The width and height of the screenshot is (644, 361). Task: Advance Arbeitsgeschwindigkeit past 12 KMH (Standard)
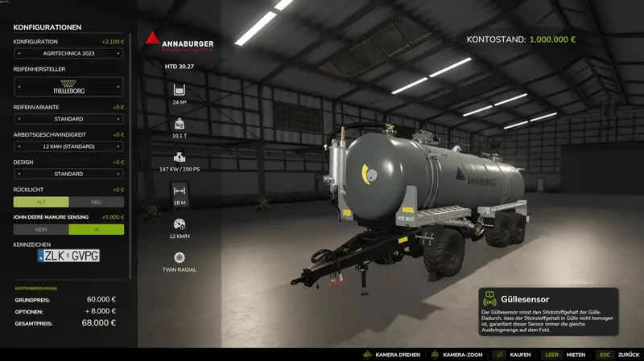click(x=119, y=146)
